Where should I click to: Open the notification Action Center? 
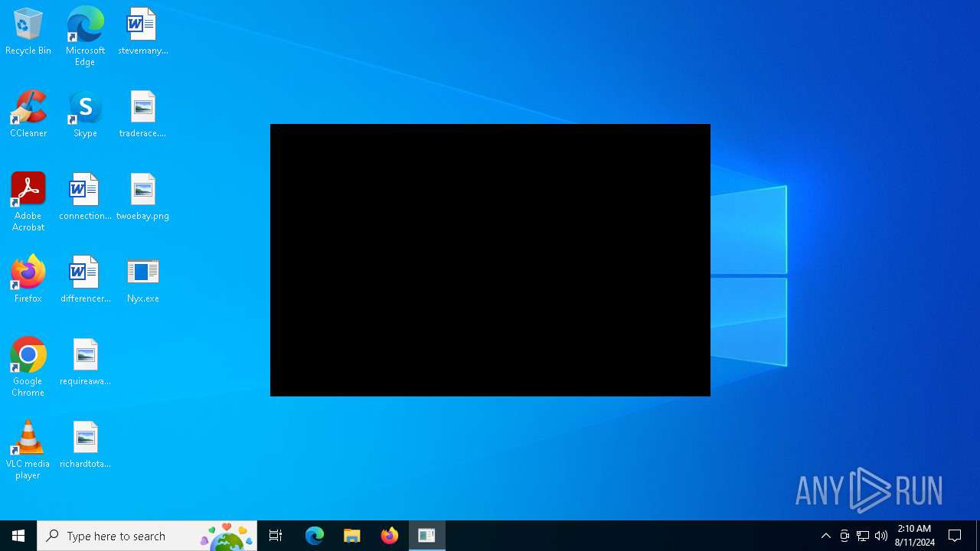click(x=955, y=536)
